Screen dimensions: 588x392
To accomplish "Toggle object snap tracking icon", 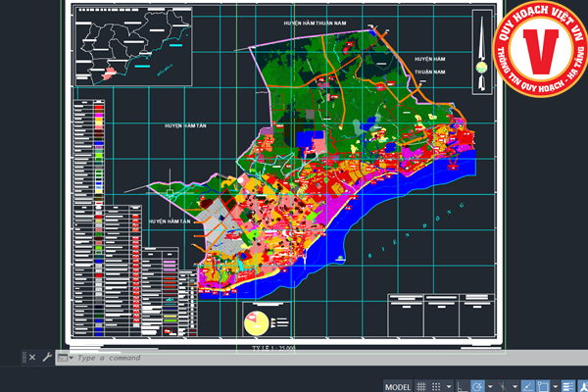I will pyautogui.click(x=528, y=385).
